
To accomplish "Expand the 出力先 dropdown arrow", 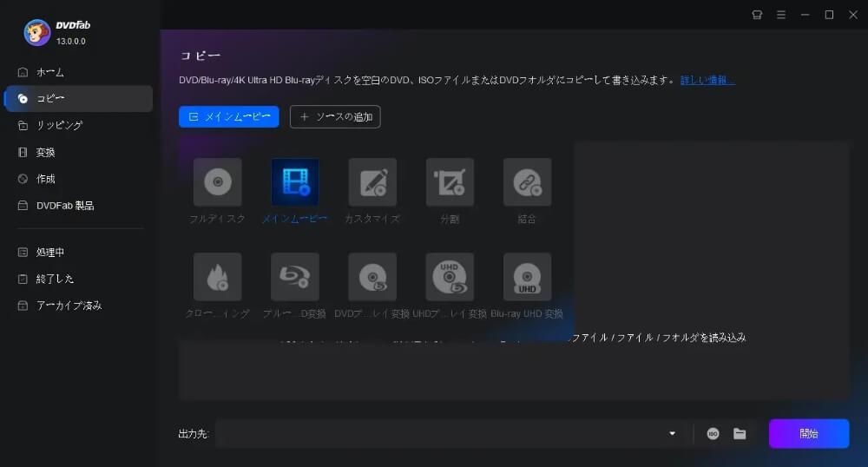I will [x=672, y=434].
